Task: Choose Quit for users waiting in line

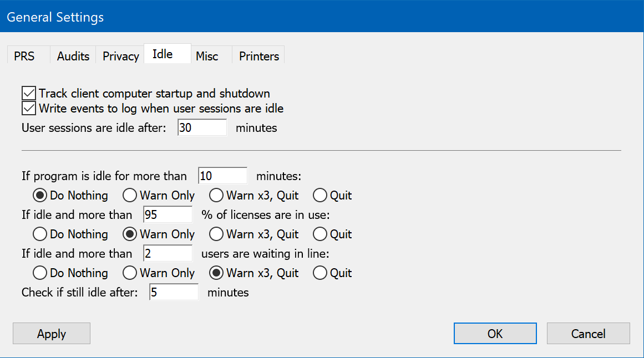Action: point(320,273)
